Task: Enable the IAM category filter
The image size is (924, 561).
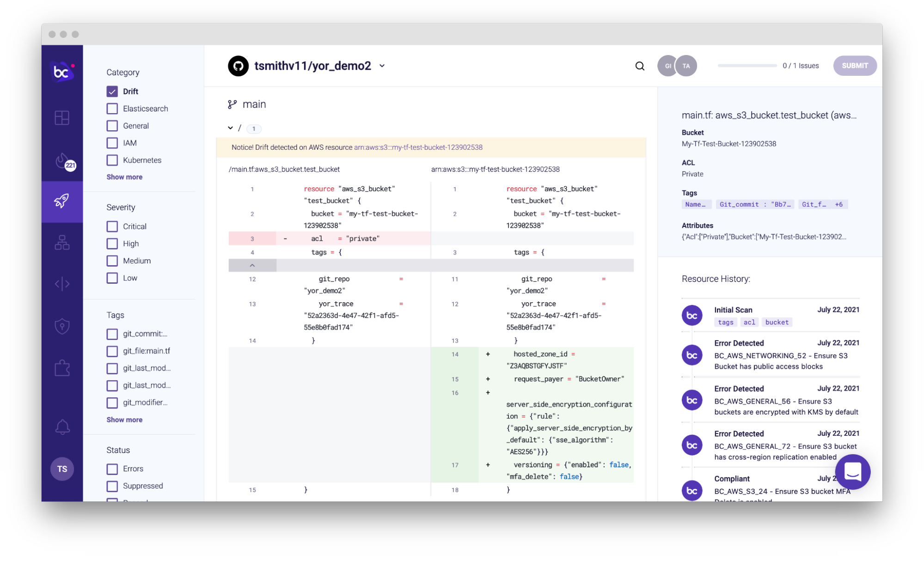Action: click(112, 143)
